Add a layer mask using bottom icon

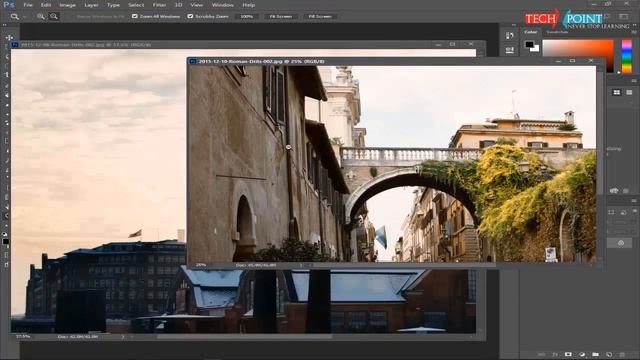568,355
